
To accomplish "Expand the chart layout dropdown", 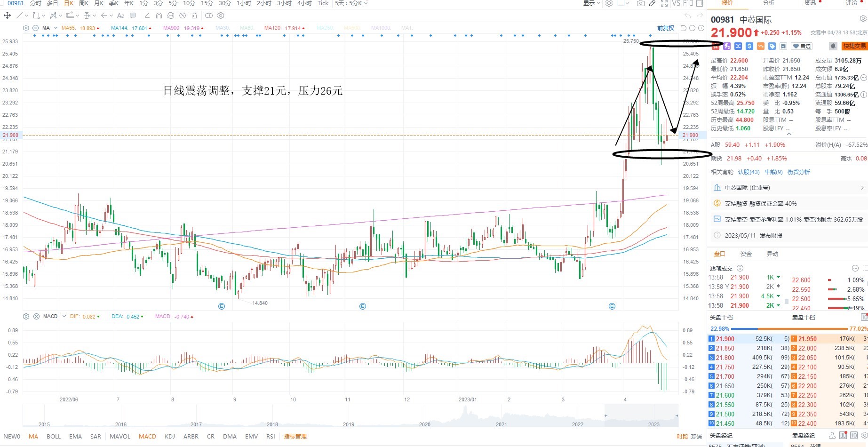I will (628, 3).
